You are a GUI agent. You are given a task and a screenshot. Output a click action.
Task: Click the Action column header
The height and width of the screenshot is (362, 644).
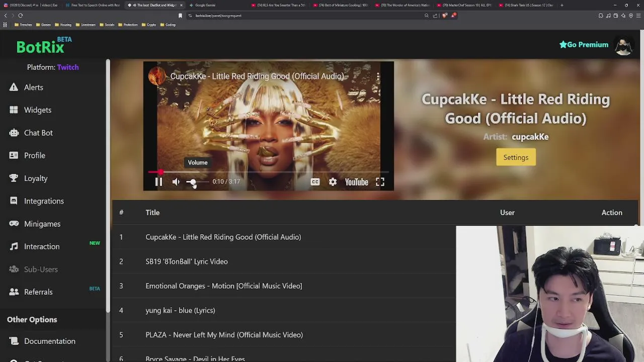612,213
